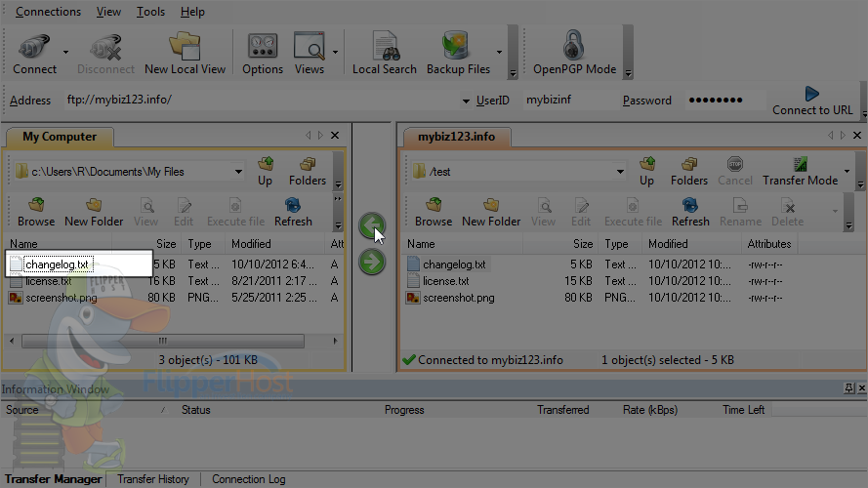Show Folders in the mybiz123.info pane
868x488 pixels.
pos(689,172)
